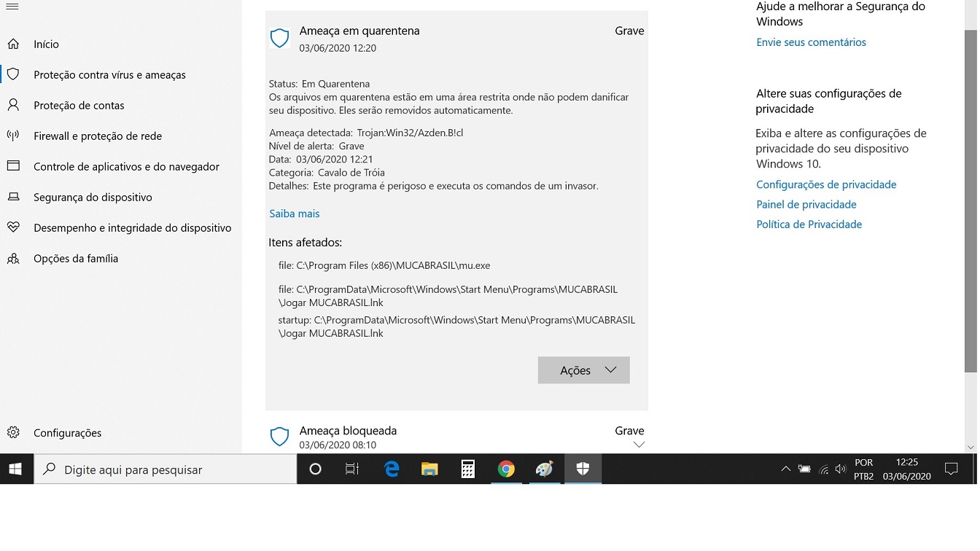This screenshot has width=980, height=551.
Task: Expand the Ameaça bloqueada entry chevron
Action: click(x=639, y=445)
